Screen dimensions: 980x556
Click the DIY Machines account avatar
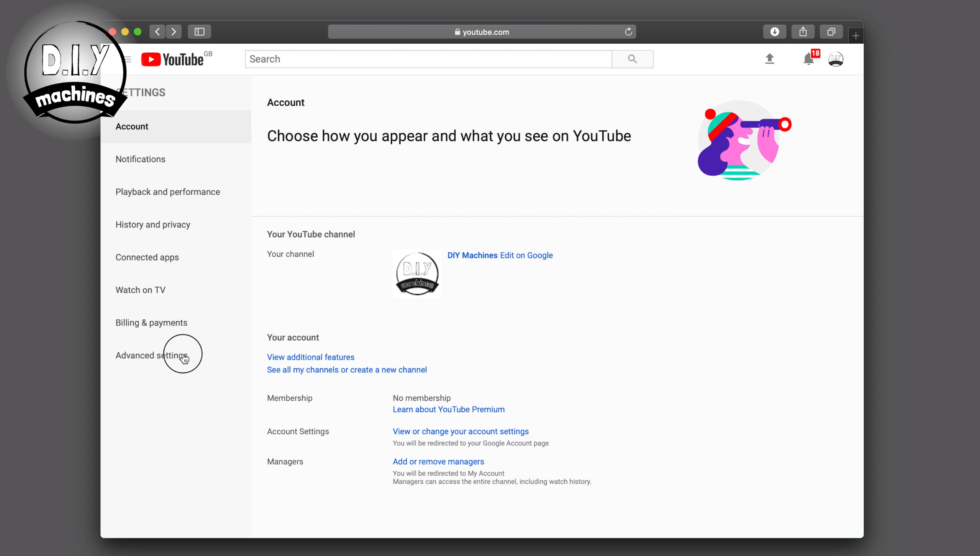836,59
